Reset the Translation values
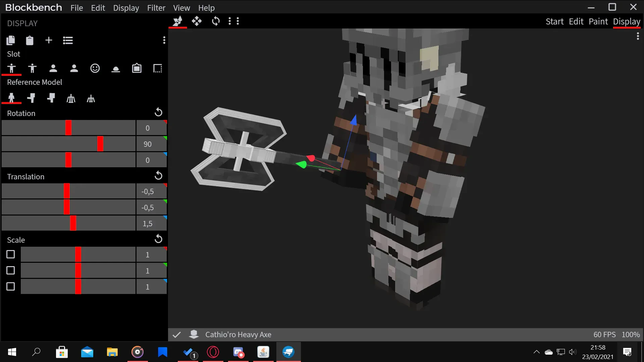Viewport: 644px width, 362px height. point(158,176)
